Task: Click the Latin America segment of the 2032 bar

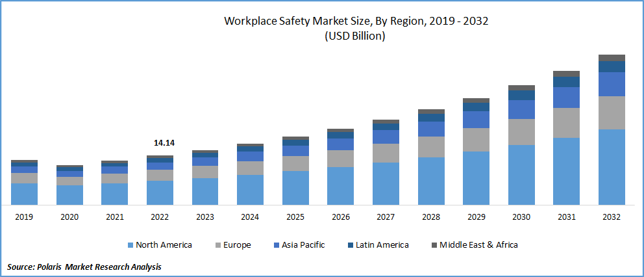Action: (612, 67)
